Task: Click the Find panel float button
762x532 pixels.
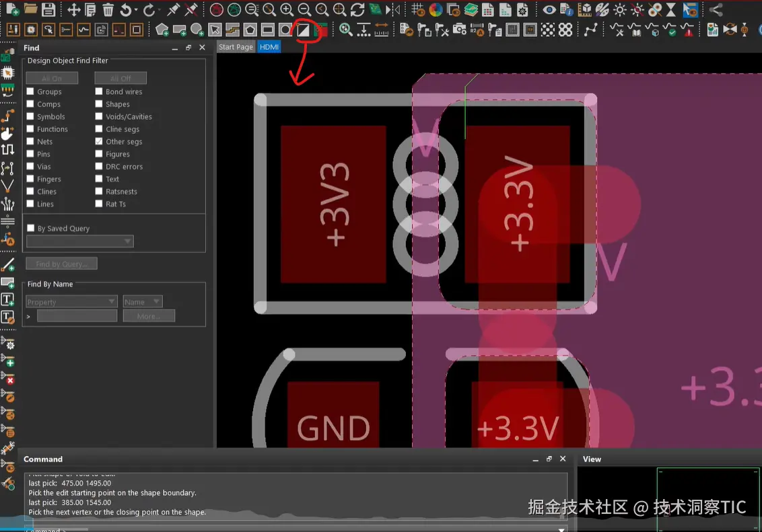Action: 188,47
